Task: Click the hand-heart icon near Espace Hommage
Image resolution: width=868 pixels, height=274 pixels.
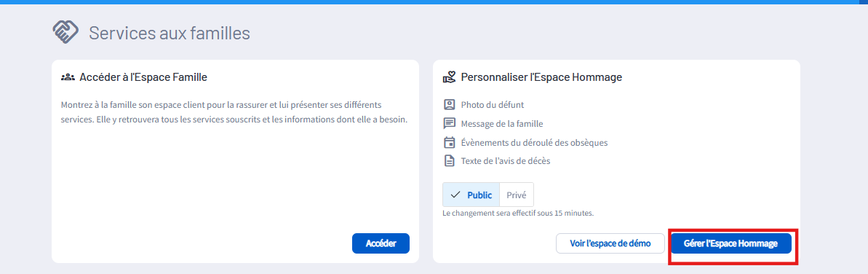Action: click(x=449, y=77)
